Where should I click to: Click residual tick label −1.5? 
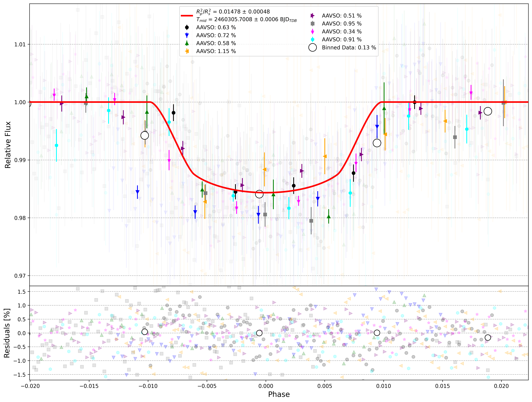coord(19,375)
